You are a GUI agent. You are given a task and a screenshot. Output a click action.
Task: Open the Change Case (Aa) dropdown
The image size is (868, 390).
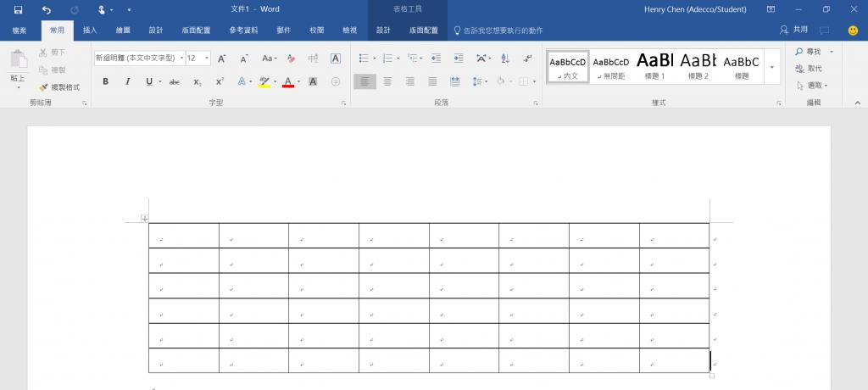(x=270, y=58)
